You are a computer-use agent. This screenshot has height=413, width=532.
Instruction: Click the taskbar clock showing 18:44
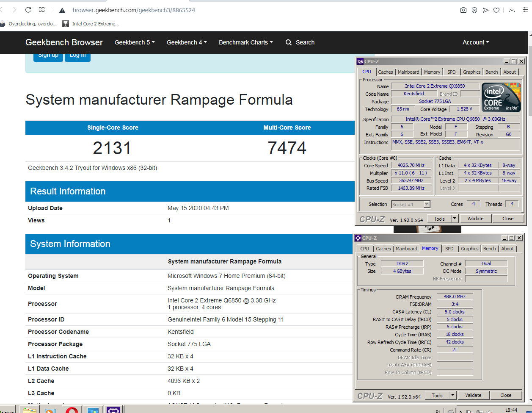511,410
